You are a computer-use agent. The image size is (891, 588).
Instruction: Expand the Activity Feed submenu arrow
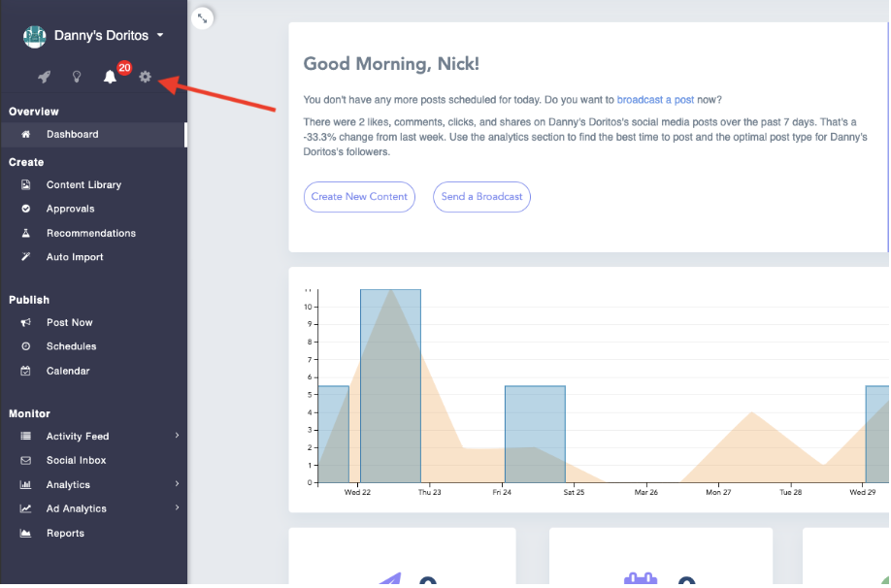177,436
